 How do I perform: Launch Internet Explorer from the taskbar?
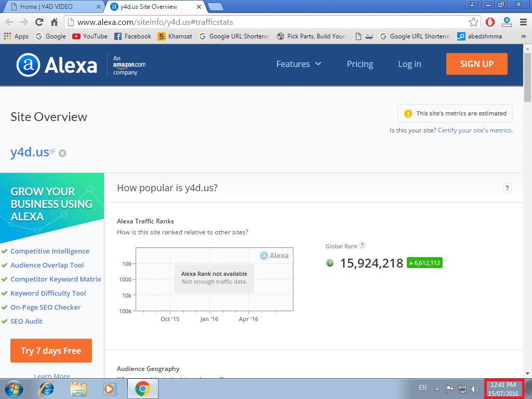(x=46, y=389)
